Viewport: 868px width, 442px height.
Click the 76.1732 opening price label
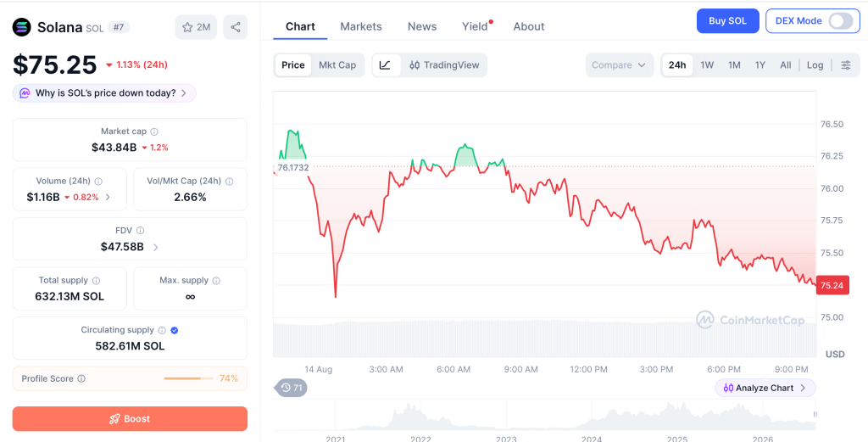point(292,167)
